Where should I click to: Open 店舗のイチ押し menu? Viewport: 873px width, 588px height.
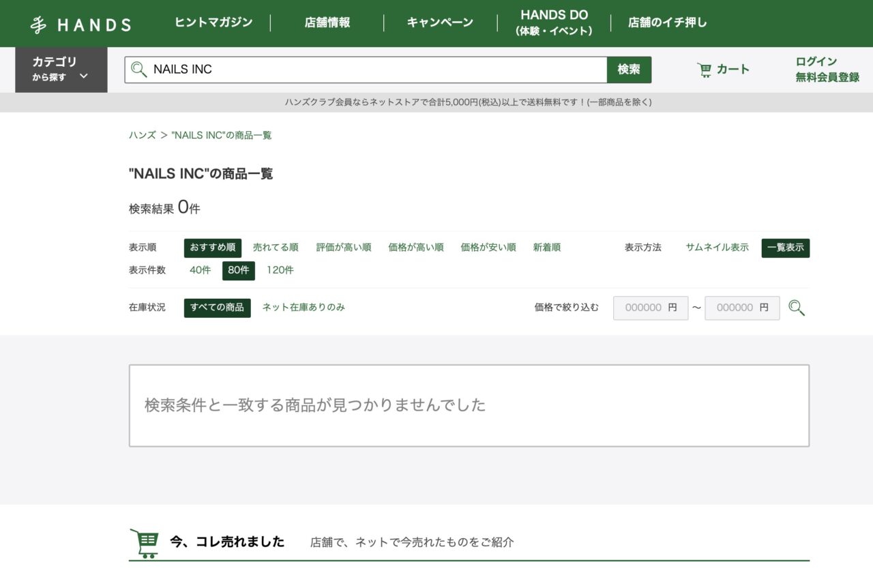[668, 23]
